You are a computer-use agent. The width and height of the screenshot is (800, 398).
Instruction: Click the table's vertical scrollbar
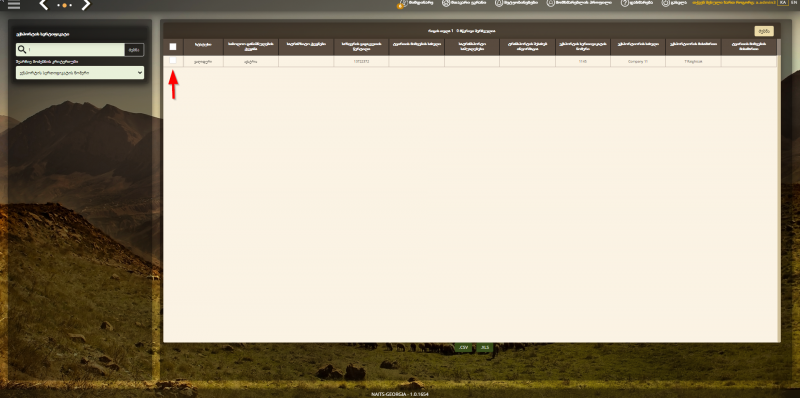pyautogui.click(x=779, y=199)
